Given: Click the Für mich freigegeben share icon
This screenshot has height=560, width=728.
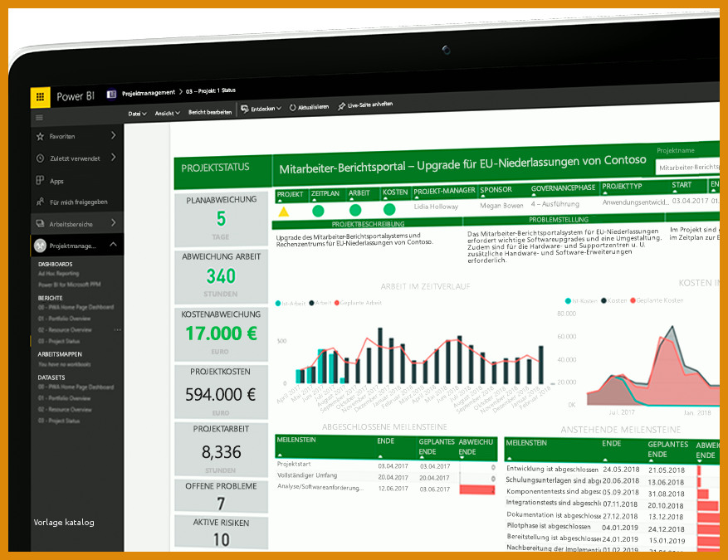Looking at the screenshot, I should (x=40, y=202).
